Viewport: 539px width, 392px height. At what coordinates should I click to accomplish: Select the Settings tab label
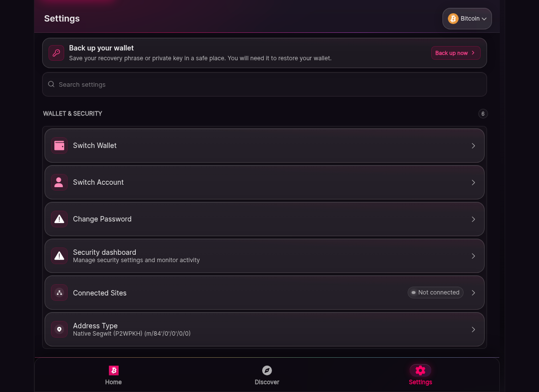click(420, 382)
